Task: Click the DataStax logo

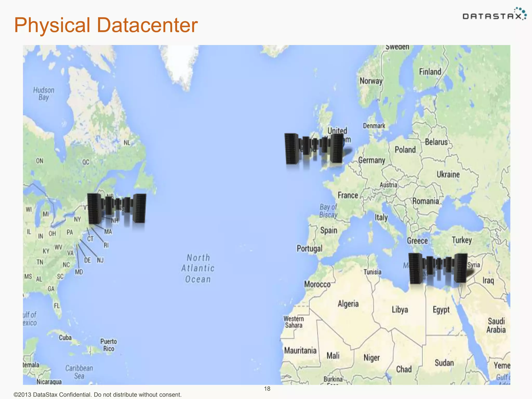Action: pos(495,14)
